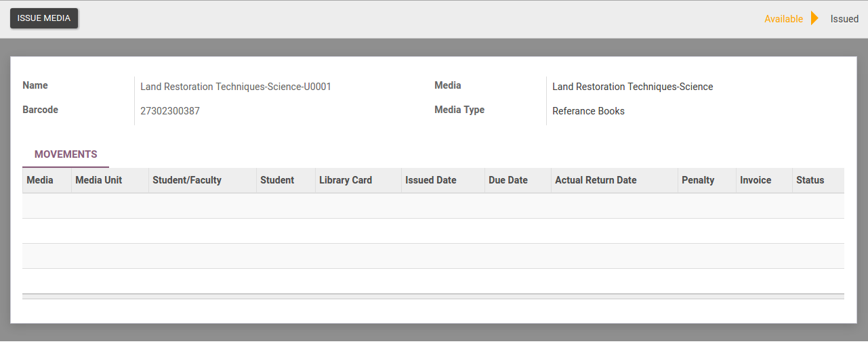
Task: Sort by Student column header
Action: point(277,180)
